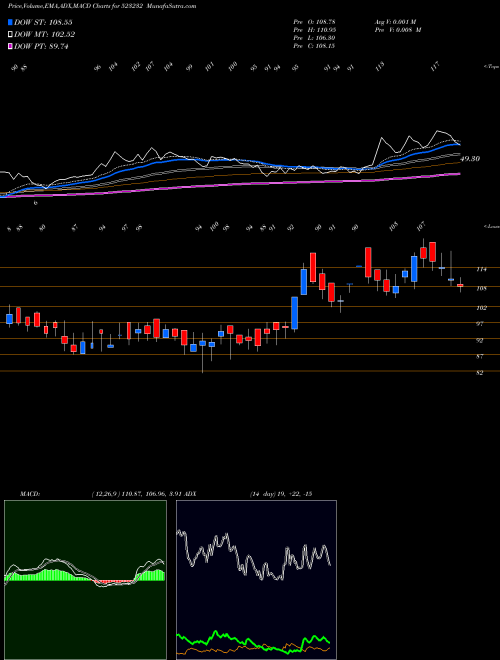Click the blue DOW ST legend swatch
500x660 pixels.
pos(11,22)
